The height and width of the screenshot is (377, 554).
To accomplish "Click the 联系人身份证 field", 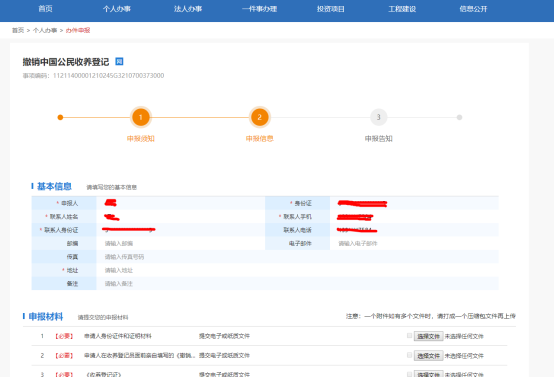I will click(181, 230).
